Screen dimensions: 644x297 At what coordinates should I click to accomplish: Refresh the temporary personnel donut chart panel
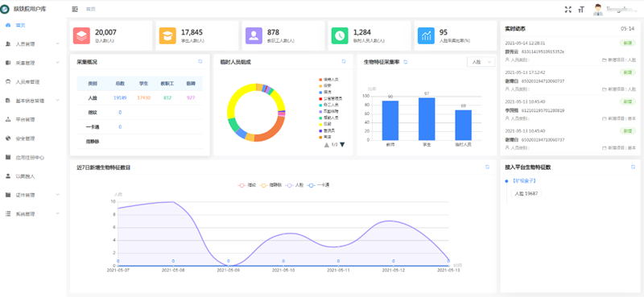(344, 61)
